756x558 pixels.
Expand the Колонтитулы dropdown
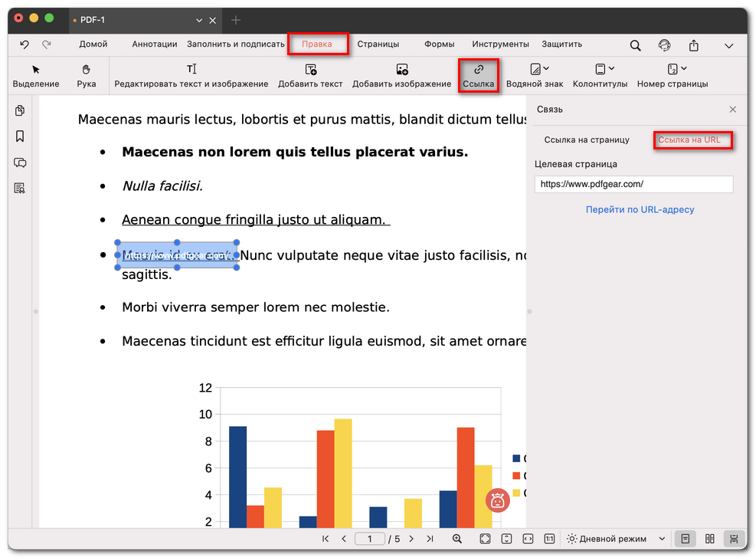[x=610, y=69]
